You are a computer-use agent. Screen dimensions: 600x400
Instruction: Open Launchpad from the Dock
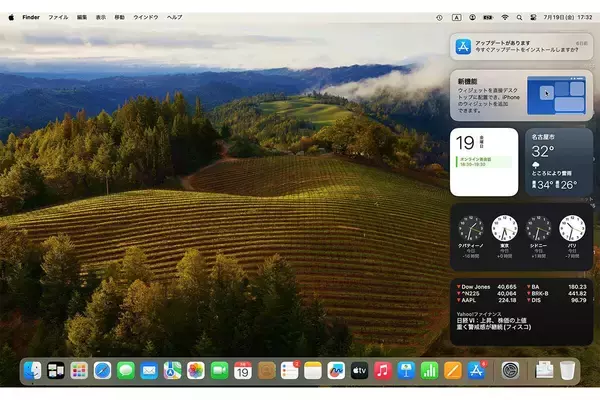pos(79,371)
